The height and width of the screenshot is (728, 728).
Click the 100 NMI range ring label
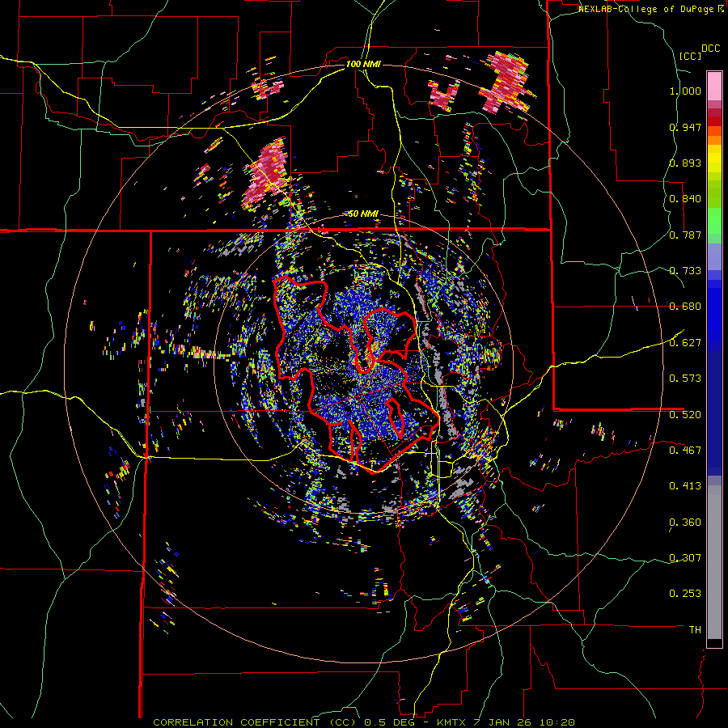363,64
